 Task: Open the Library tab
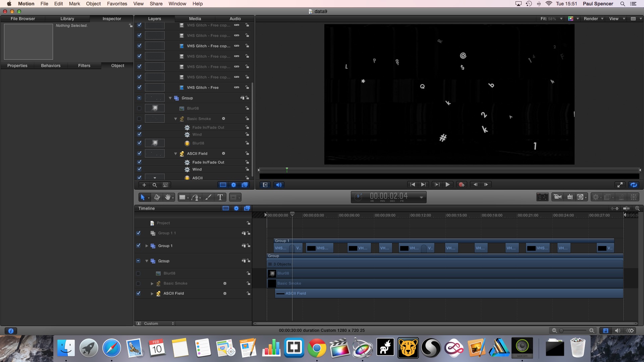pos(67,19)
